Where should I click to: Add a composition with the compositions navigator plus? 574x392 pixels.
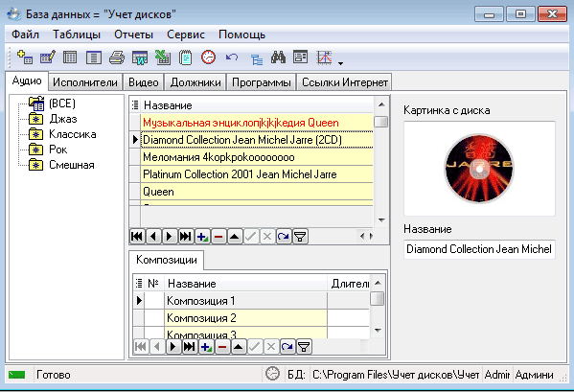click(x=206, y=346)
